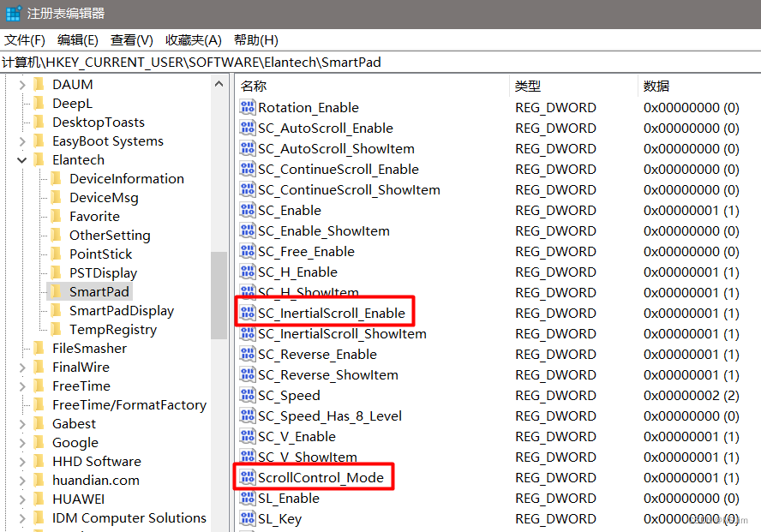Select the FreeTime/FormatFactory key

(x=129, y=405)
